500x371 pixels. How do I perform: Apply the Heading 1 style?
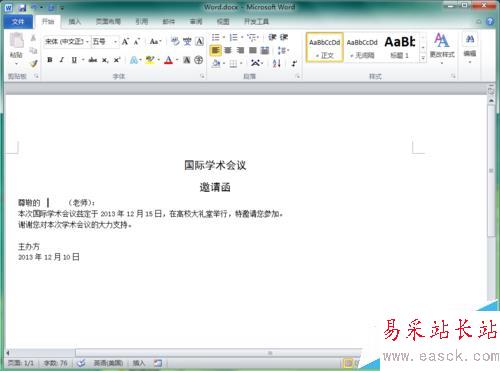[x=400, y=47]
